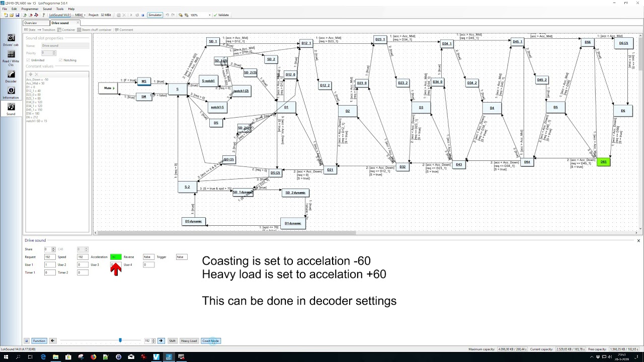Toggle the Simulator button in the toolbar
The height and width of the screenshot is (362, 644).
[x=155, y=15]
